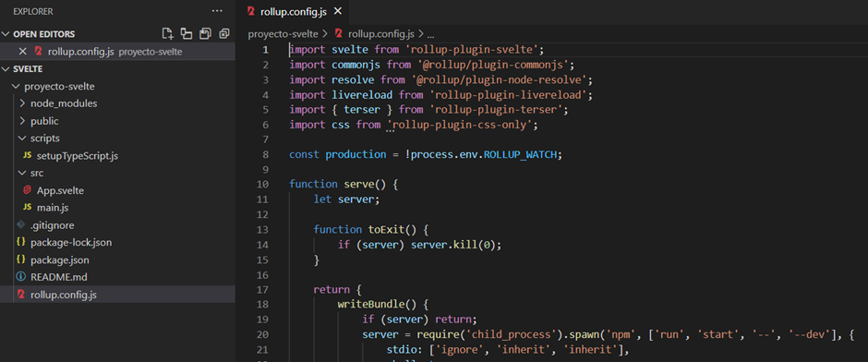Click the Close All Editors icon
This screenshot has width=868, height=362.
pos(224,34)
